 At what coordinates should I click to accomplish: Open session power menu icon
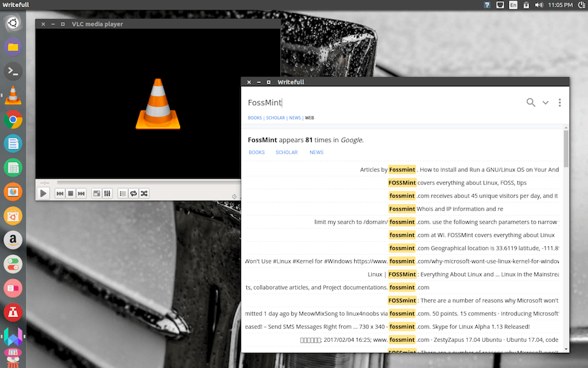(581, 5)
